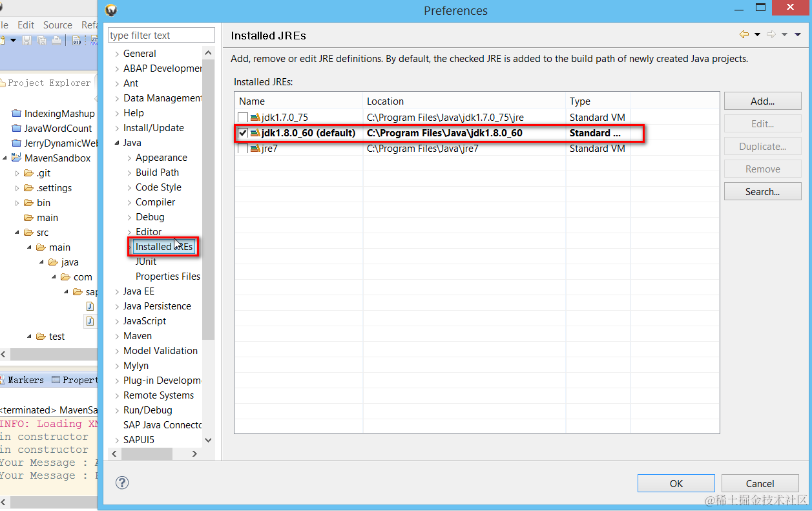
Task: Expand the Maven preferences section
Action: pyautogui.click(x=116, y=335)
